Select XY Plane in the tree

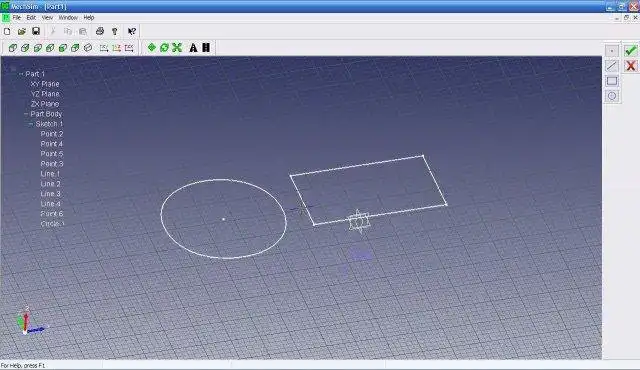click(45, 84)
